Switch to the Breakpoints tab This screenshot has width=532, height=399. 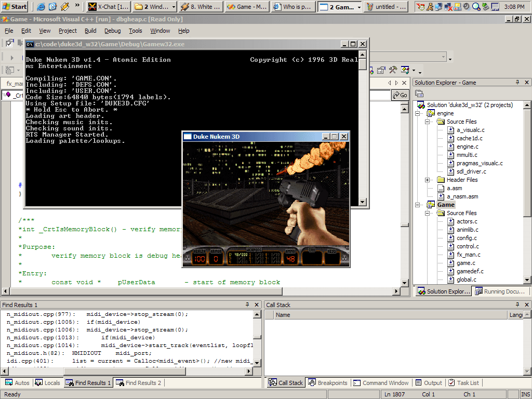click(328, 383)
